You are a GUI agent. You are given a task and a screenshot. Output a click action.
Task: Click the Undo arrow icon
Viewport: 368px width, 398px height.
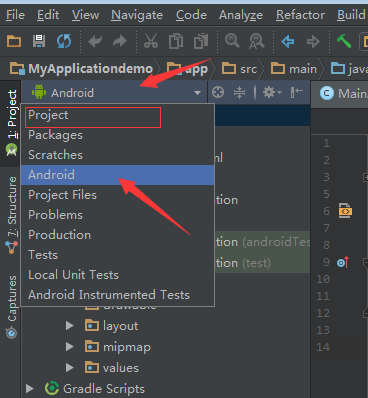(x=95, y=41)
